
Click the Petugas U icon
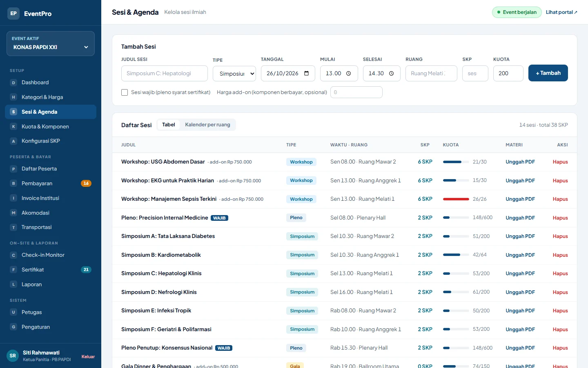[x=13, y=312]
